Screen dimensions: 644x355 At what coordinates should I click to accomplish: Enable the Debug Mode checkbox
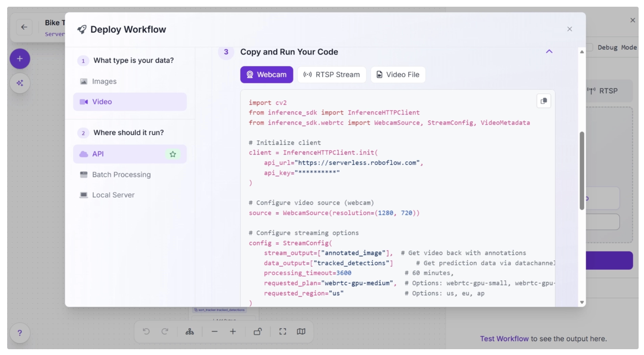(590, 48)
